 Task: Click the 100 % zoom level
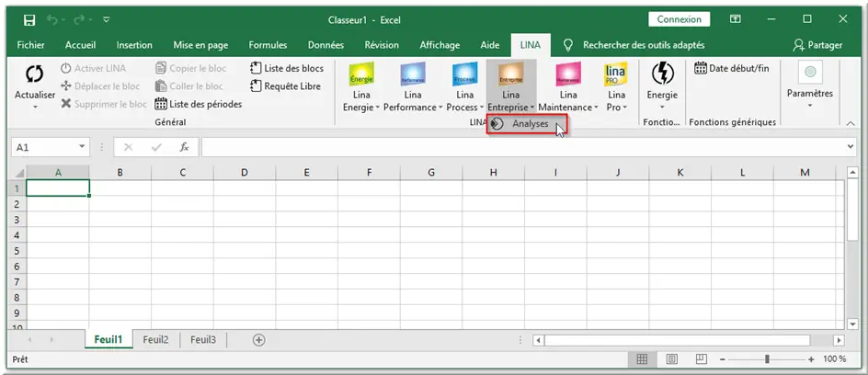(834, 359)
